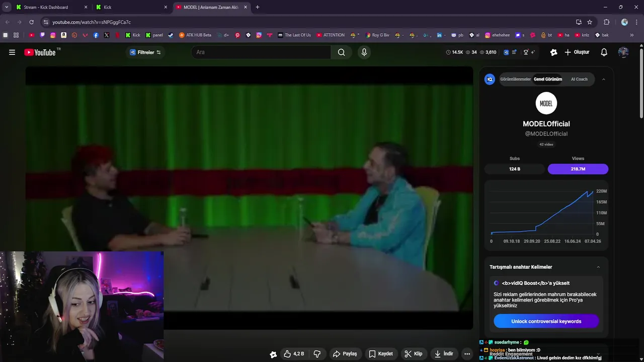Open the MODEL channel avatar

(x=546, y=104)
